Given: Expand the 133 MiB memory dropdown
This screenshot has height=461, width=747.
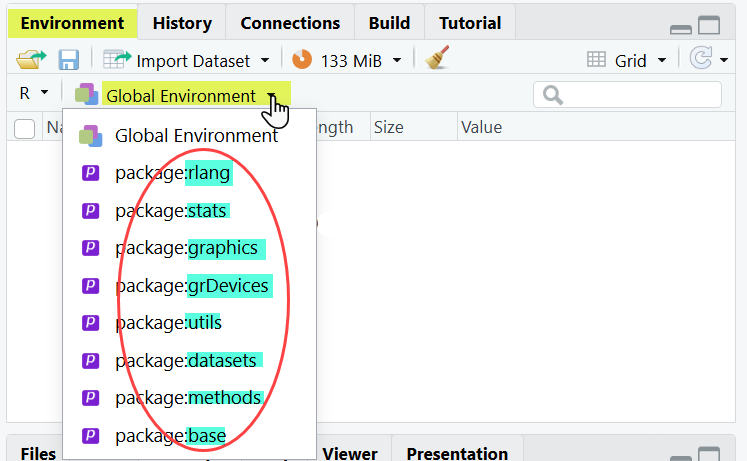Looking at the screenshot, I should point(397,61).
